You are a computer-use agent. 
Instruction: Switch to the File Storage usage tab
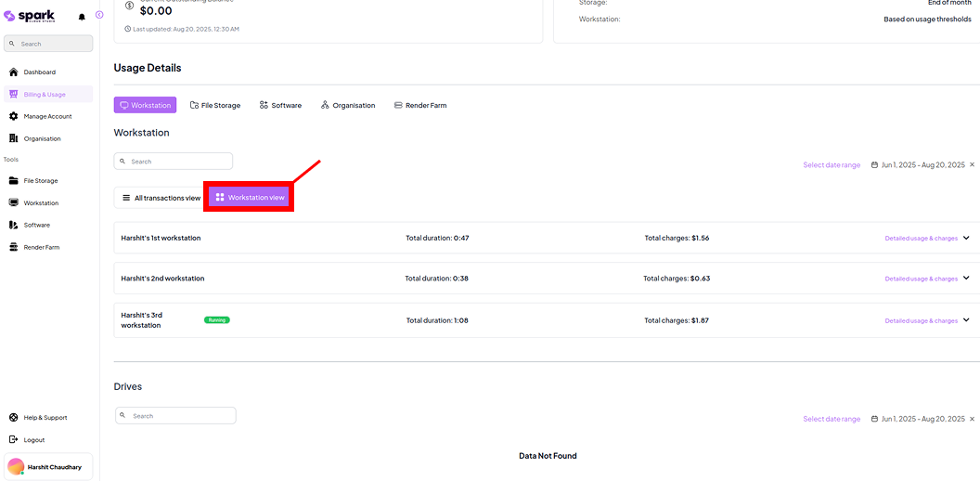coord(214,106)
